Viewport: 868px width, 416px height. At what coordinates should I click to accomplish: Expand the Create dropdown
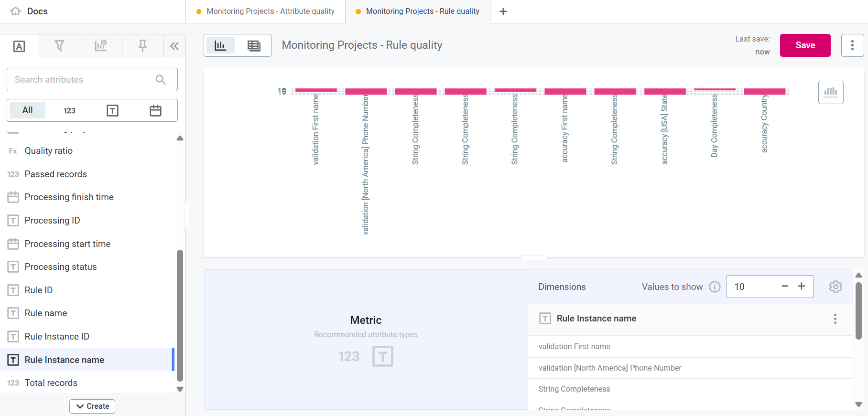[x=92, y=406]
